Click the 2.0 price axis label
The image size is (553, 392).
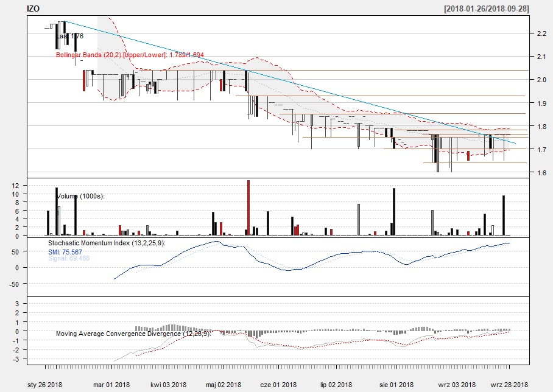pyautogui.click(x=541, y=80)
